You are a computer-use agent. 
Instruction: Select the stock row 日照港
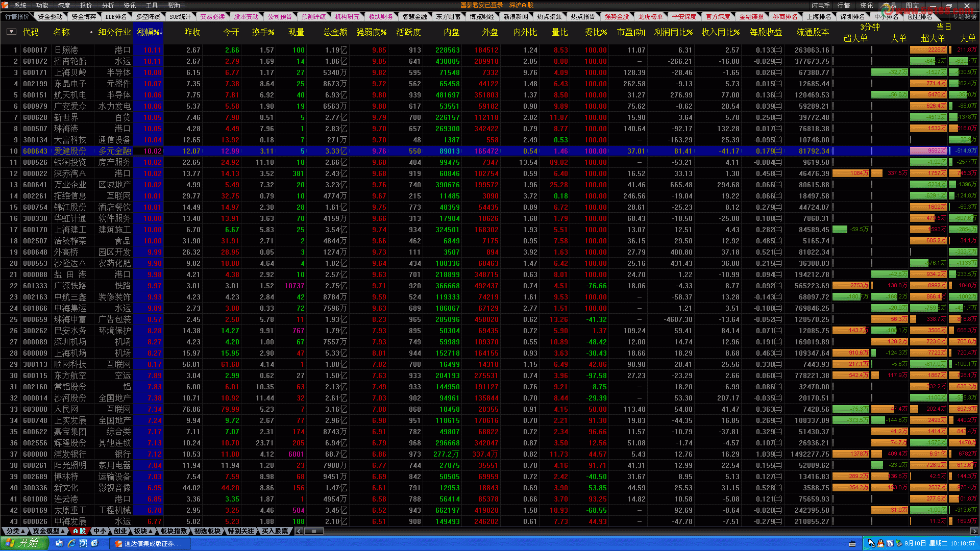coord(490,50)
